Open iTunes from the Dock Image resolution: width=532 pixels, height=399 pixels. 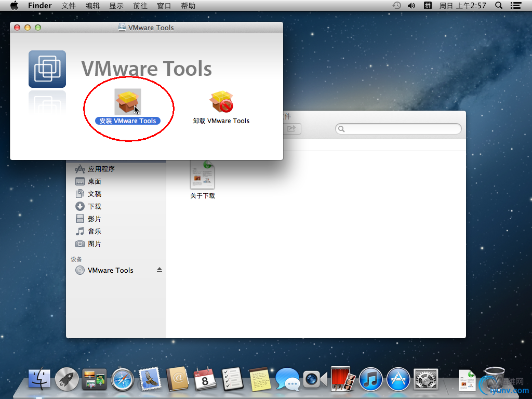pyautogui.click(x=370, y=379)
